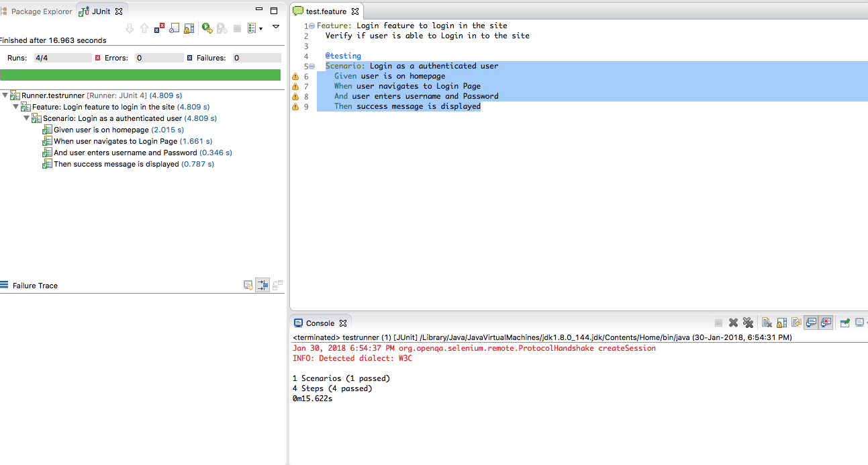
Task: Pin the Console view
Action: [x=845, y=323]
